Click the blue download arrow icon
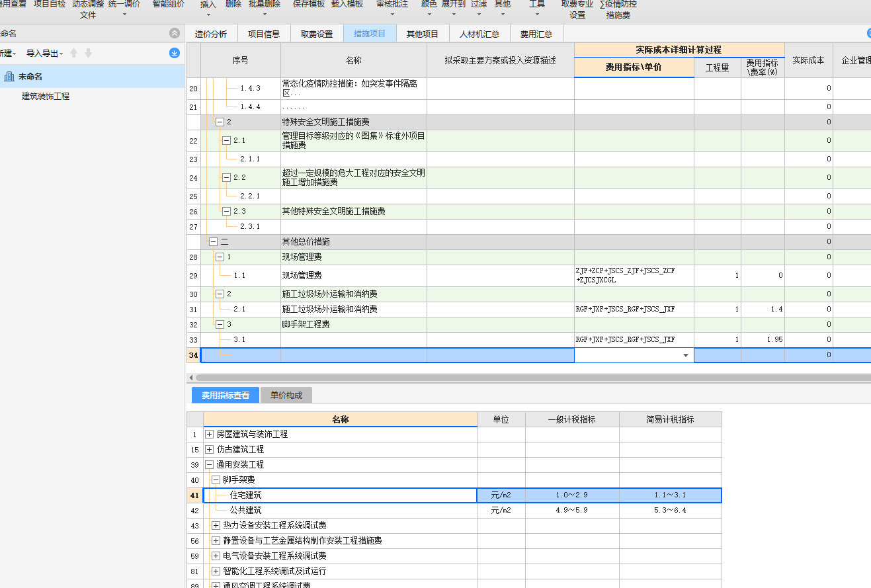Image resolution: width=871 pixels, height=588 pixels. coord(175,53)
